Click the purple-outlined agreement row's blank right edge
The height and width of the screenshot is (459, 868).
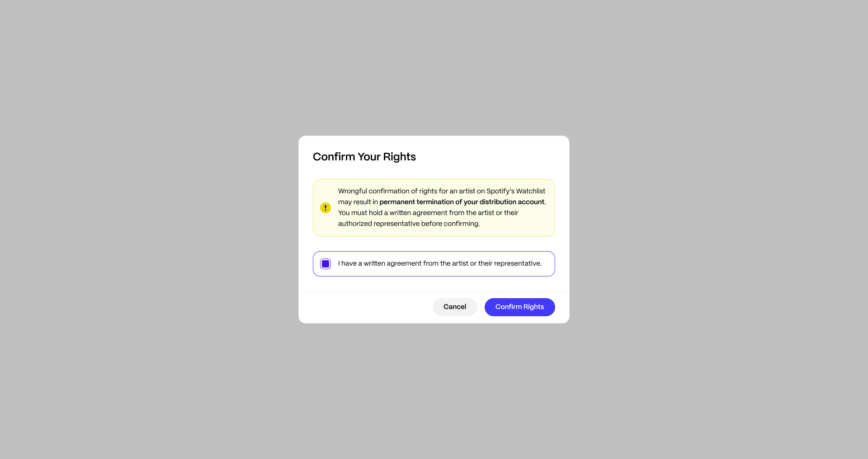pos(548,264)
